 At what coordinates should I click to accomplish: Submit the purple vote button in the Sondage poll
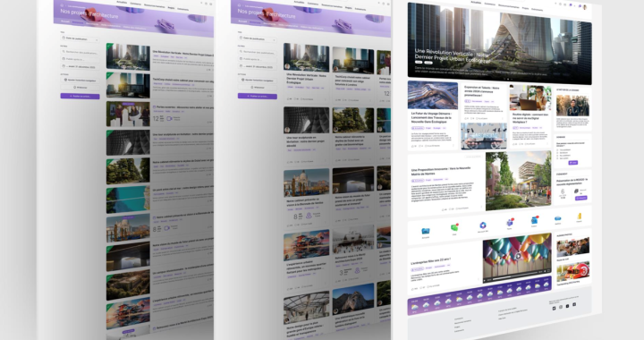point(573,163)
